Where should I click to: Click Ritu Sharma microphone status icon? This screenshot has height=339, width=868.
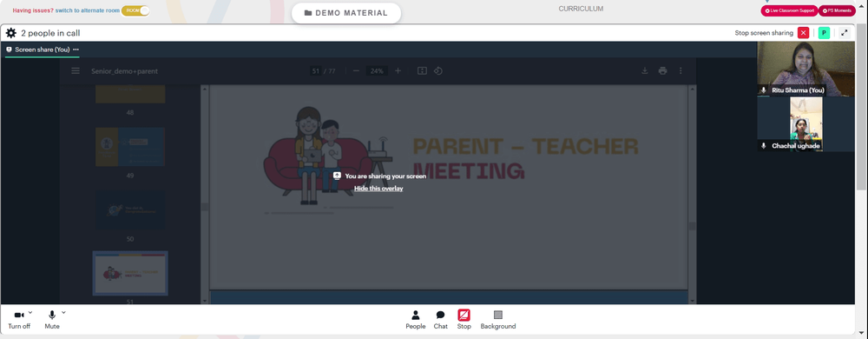764,90
